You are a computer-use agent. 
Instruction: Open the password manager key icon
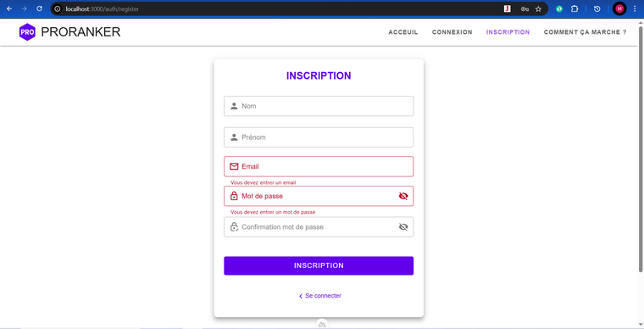(x=525, y=8)
